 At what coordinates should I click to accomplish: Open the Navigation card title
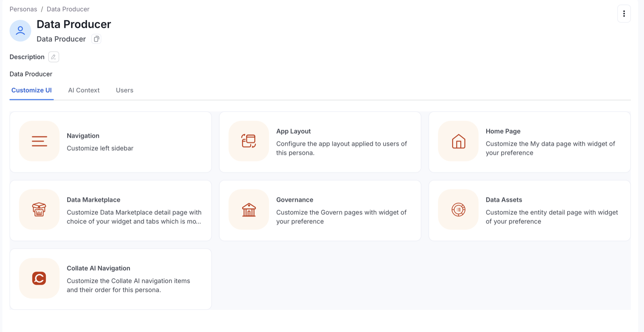tap(83, 136)
